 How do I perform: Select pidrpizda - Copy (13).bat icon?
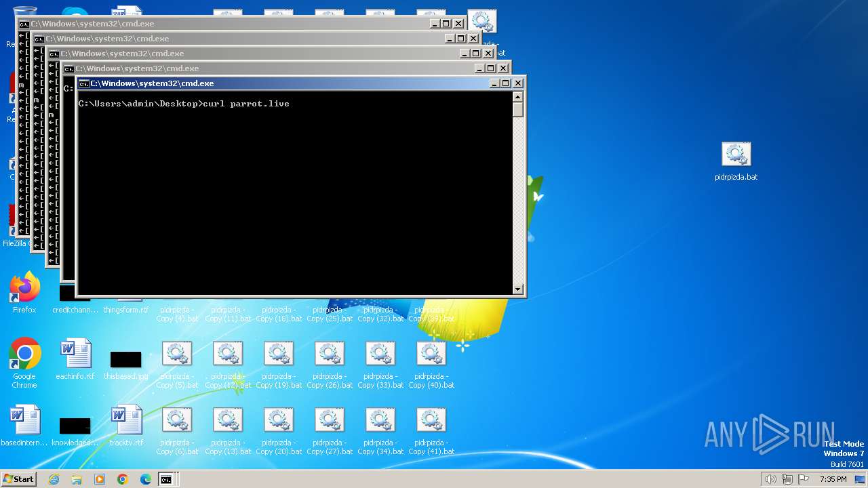[228, 431]
